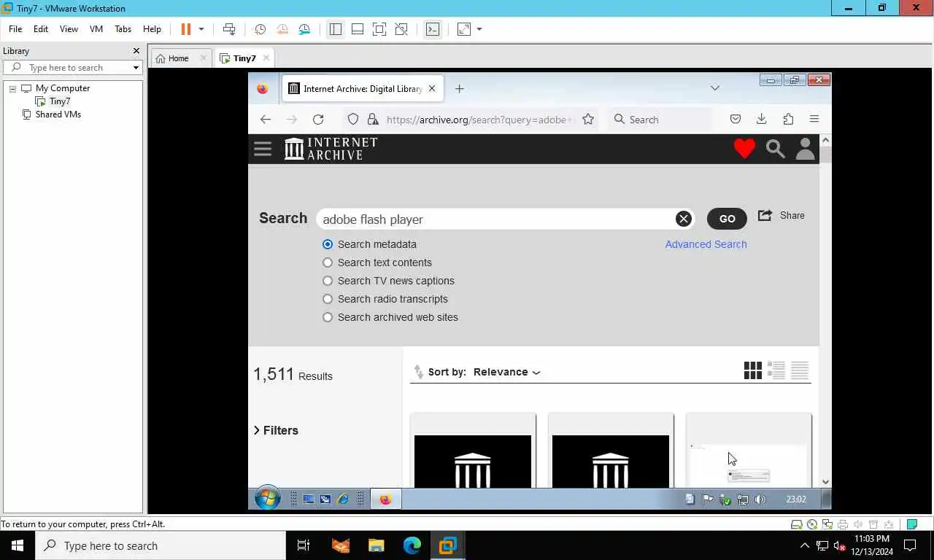This screenshot has width=934, height=560.
Task: Expand the Filters section
Action: coord(276,430)
